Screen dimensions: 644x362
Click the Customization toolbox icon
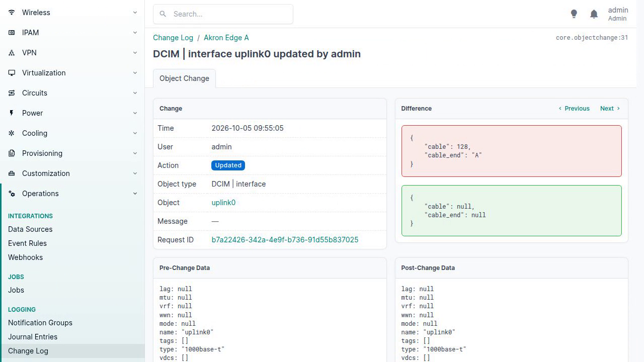point(12,173)
